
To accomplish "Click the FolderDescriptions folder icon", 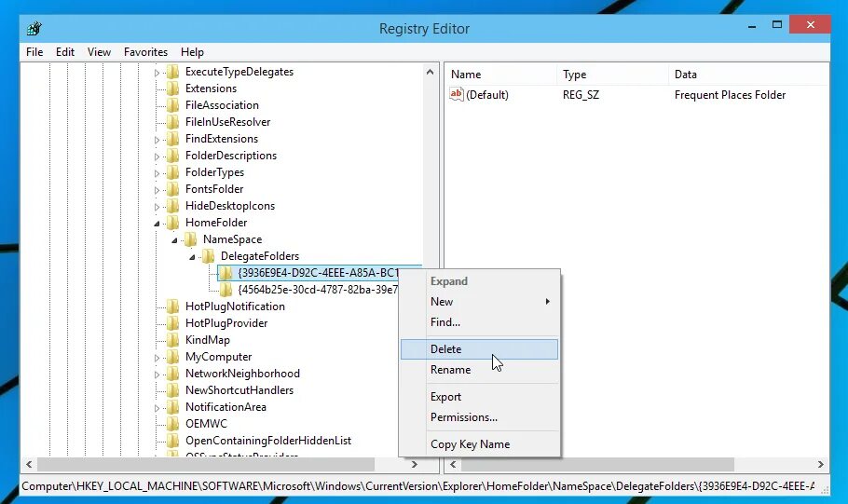I will (x=173, y=156).
